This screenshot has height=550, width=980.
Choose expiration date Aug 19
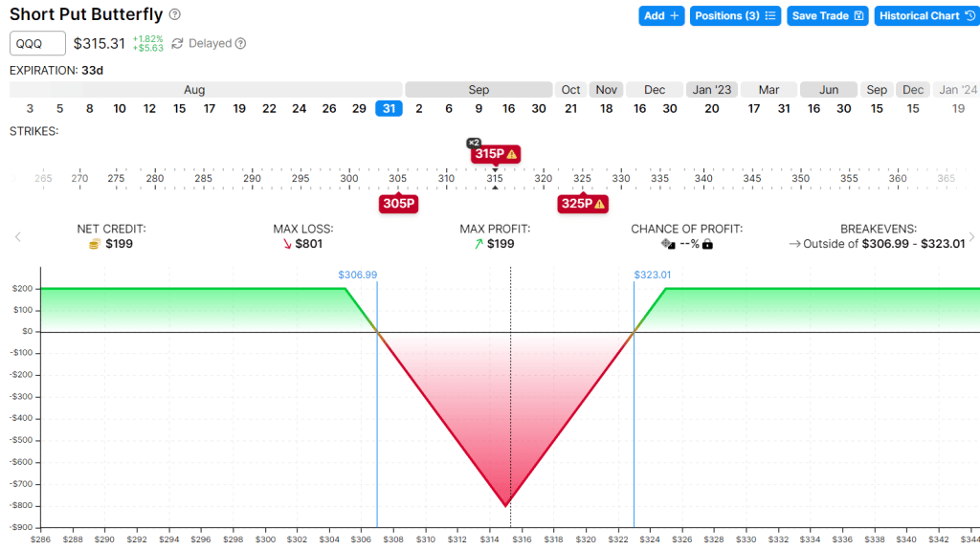[239, 108]
